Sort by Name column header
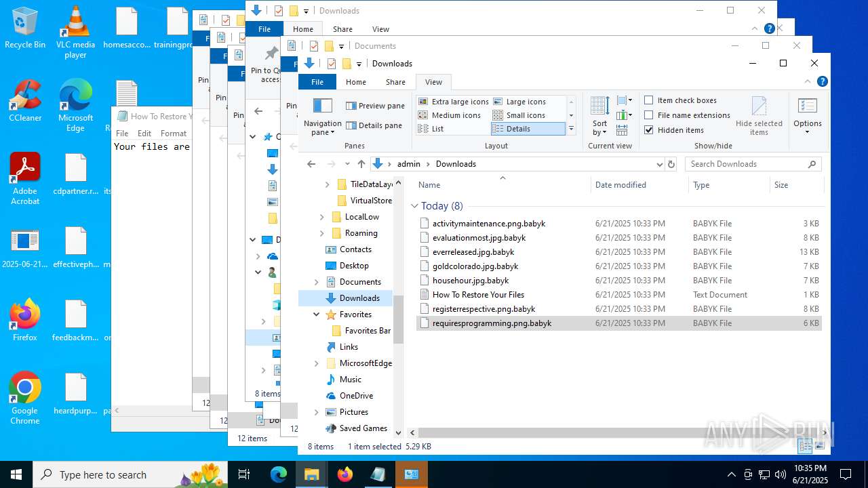The height and width of the screenshot is (488, 868). tap(502, 185)
